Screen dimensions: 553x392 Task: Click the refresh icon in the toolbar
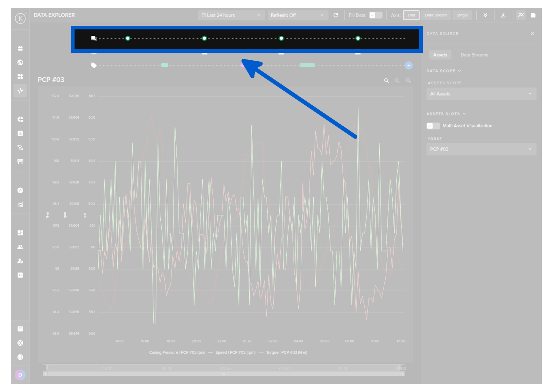(x=336, y=15)
